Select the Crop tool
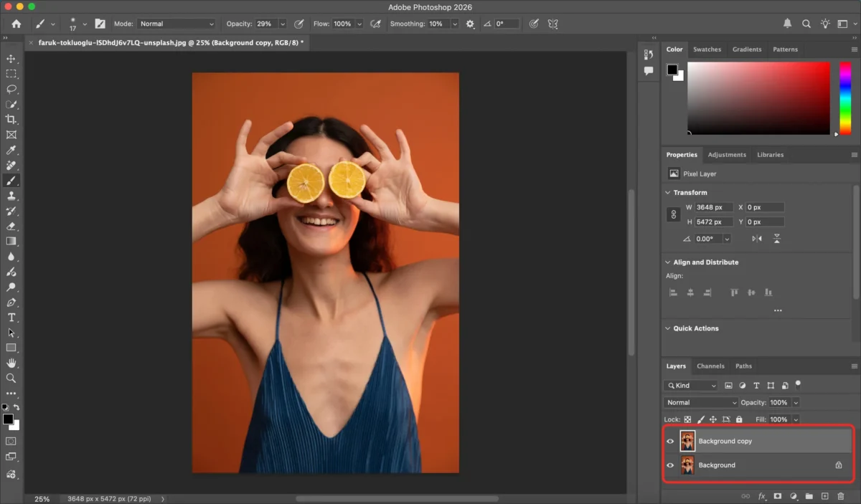The width and height of the screenshot is (861, 504). pos(10,119)
